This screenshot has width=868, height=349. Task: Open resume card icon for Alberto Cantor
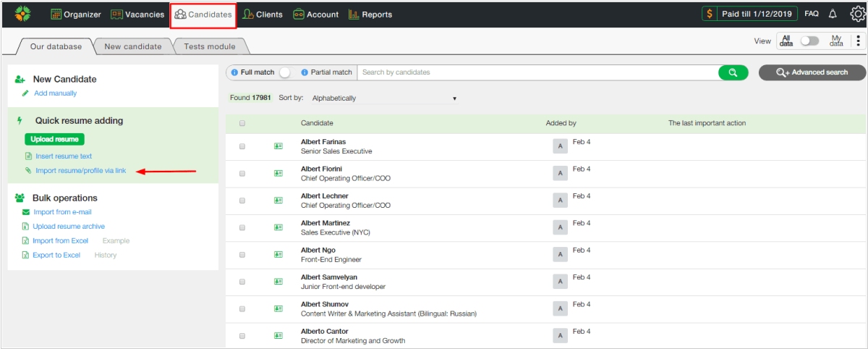[278, 336]
